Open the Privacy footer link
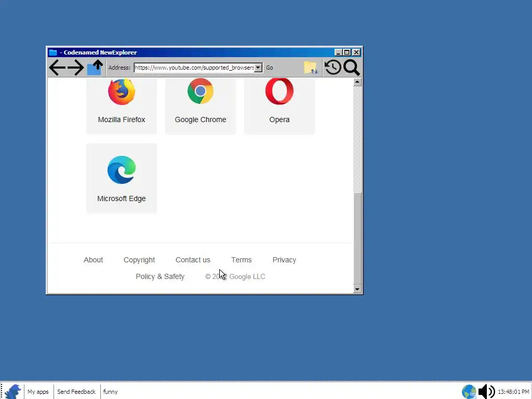Screen dimensions: 532x399 [x=284, y=260]
